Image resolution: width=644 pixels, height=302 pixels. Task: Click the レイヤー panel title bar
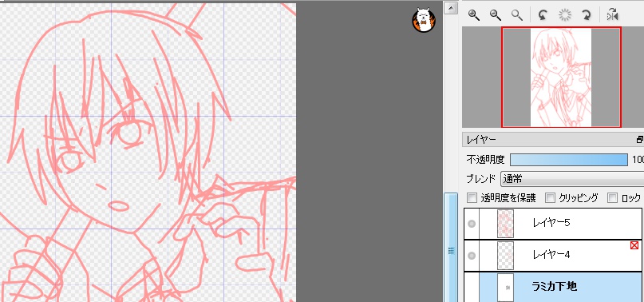coord(553,140)
